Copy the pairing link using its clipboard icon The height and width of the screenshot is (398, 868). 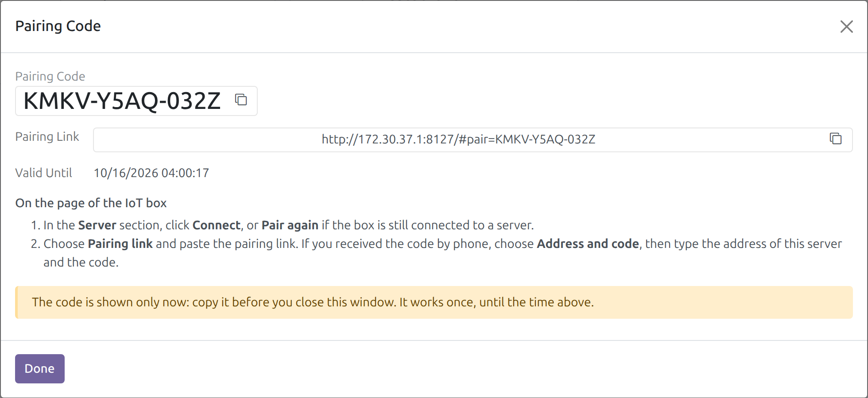tap(836, 139)
